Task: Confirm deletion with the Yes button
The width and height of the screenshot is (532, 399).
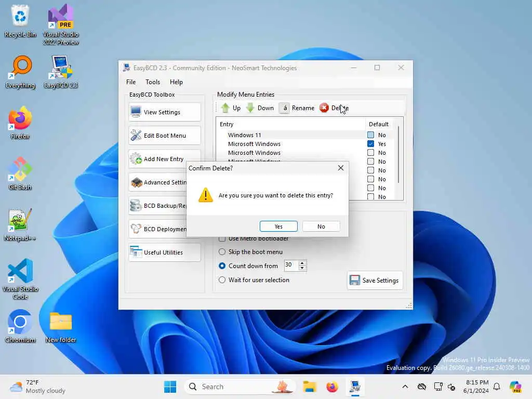Action: pyautogui.click(x=278, y=227)
